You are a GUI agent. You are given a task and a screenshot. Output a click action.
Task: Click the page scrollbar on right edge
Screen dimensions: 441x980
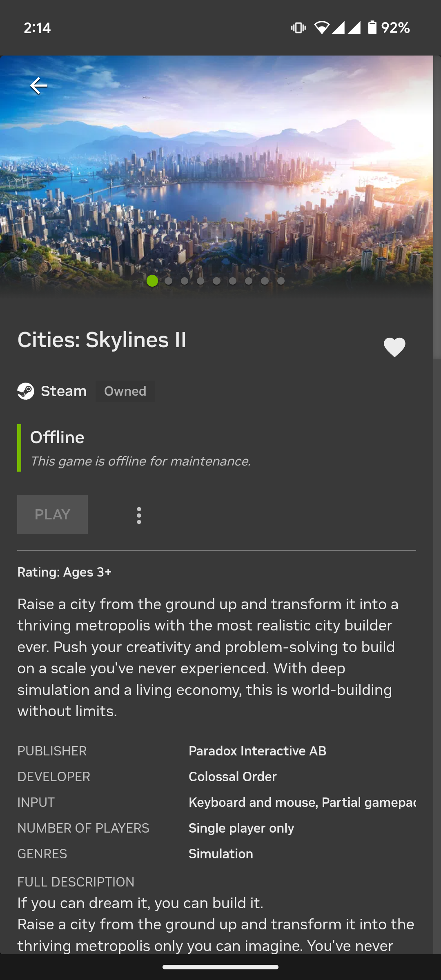tap(437, 208)
